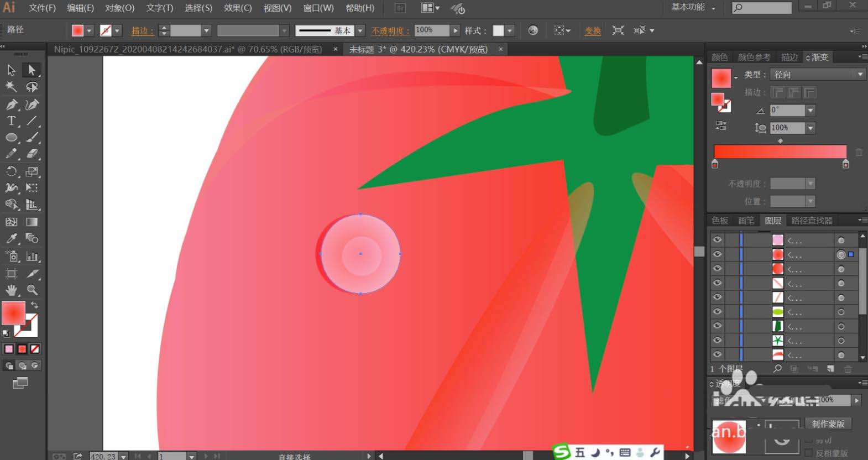Open the Sogou input wrench settings icon
The image size is (868, 460).
point(655,452)
